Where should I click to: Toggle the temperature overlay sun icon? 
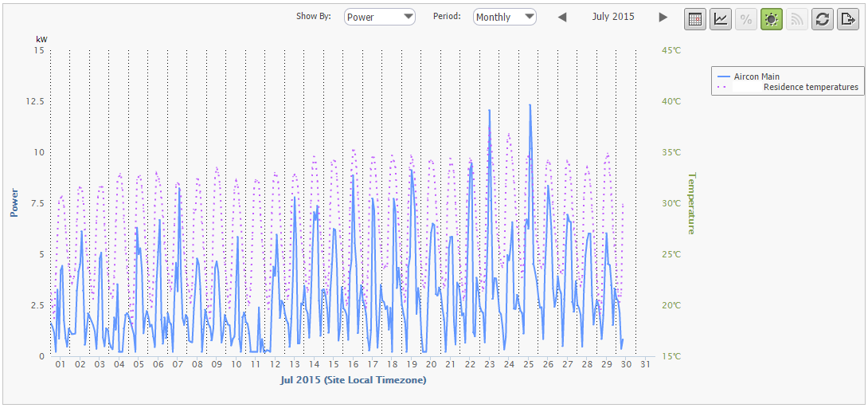(x=771, y=19)
